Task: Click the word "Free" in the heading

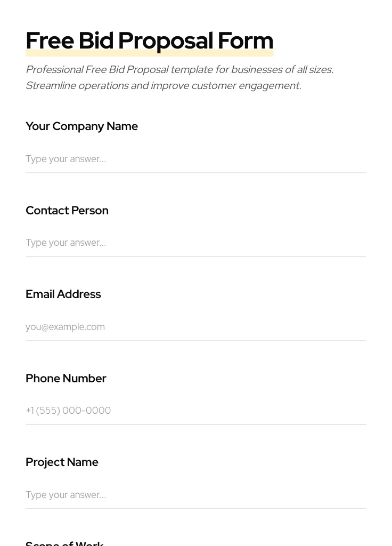Action: click(x=50, y=41)
